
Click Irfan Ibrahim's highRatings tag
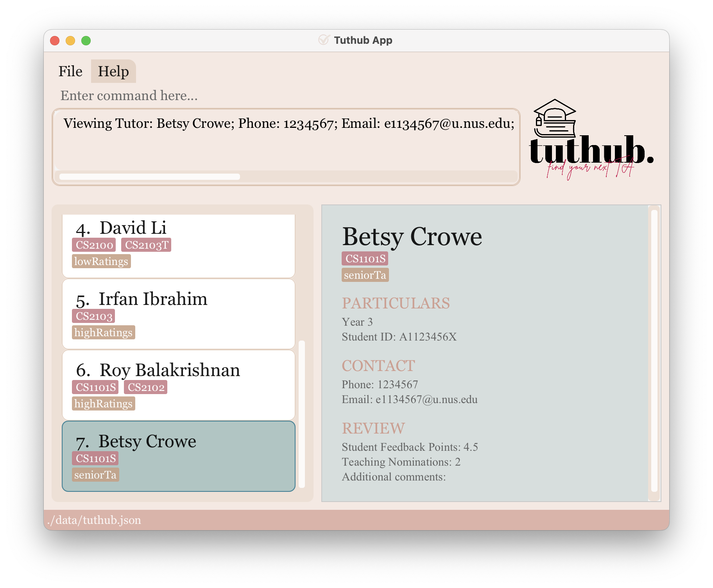104,332
